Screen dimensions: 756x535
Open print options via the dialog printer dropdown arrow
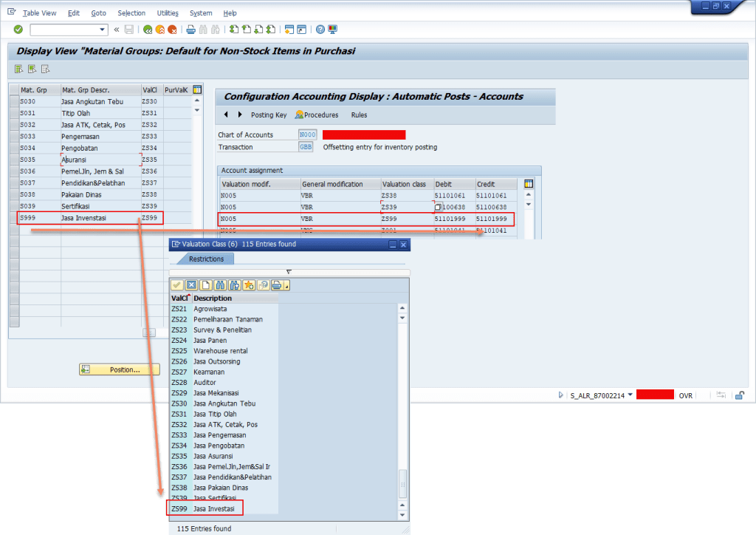285,286
